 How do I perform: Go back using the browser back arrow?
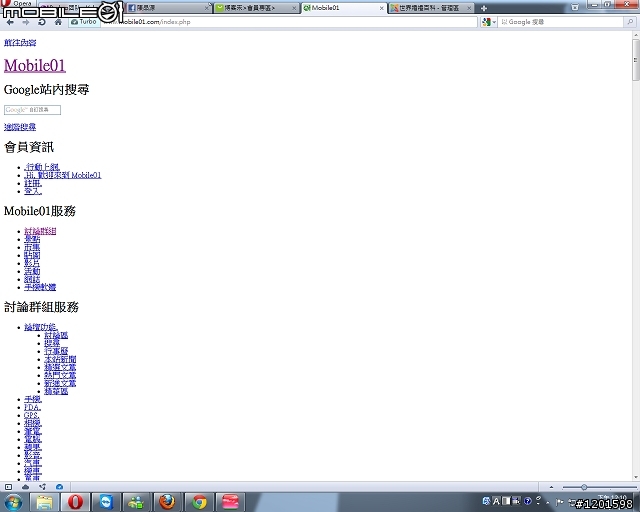coord(10,22)
